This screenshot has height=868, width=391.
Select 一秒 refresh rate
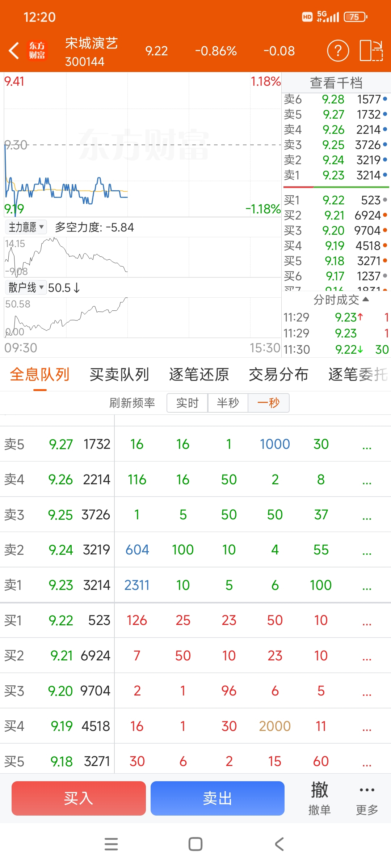268,403
